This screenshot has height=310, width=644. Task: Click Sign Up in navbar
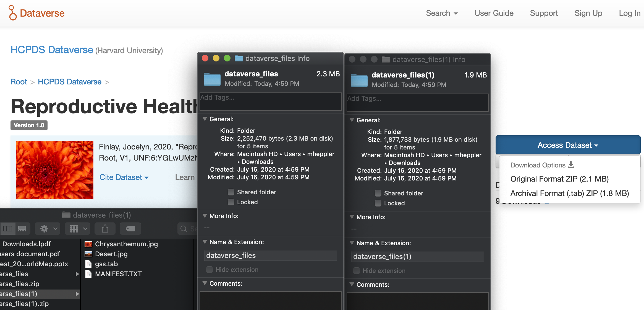tap(588, 13)
